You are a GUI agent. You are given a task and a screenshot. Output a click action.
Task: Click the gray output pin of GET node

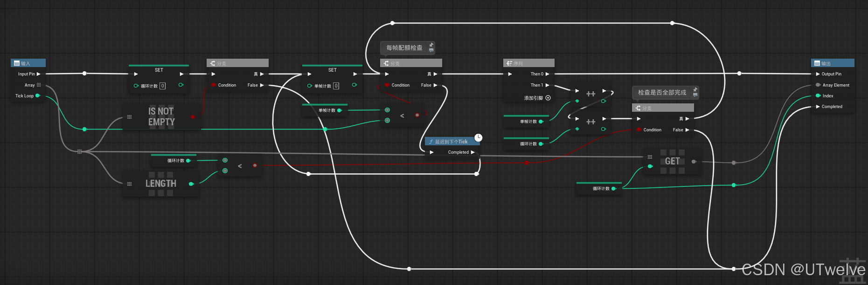tap(694, 162)
